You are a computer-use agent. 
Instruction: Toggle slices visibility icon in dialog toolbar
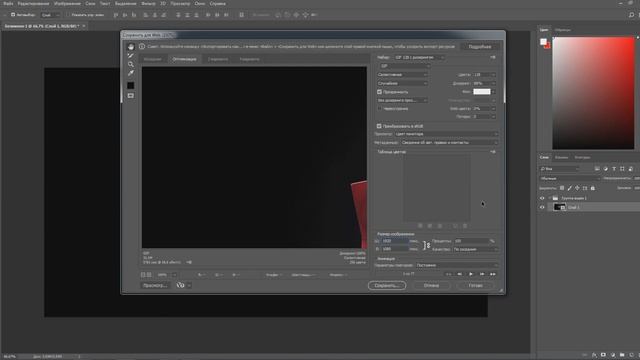pos(131,96)
